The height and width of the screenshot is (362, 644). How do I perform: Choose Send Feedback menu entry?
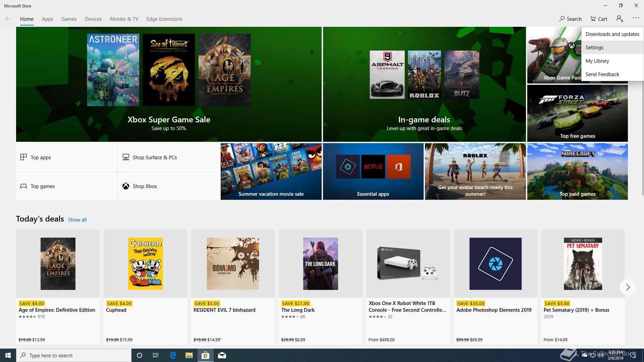pos(612,74)
